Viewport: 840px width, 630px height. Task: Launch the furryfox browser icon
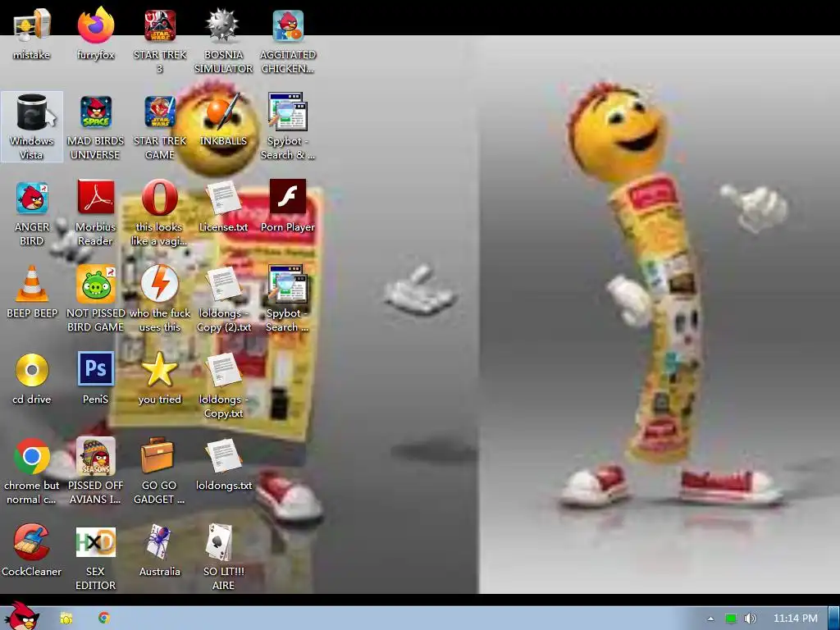coord(96,25)
